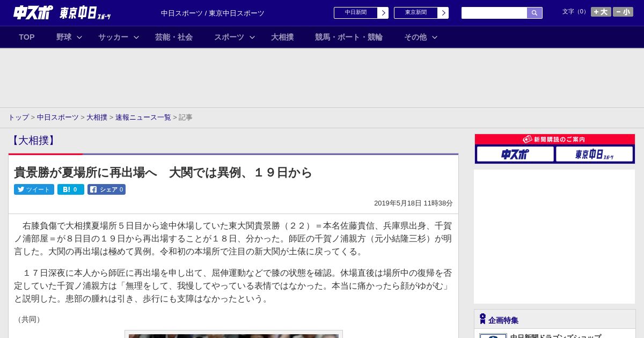Image resolution: width=644 pixels, height=338 pixels.
Task: Select 大相撲 in navigation bar
Action: pyautogui.click(x=282, y=37)
